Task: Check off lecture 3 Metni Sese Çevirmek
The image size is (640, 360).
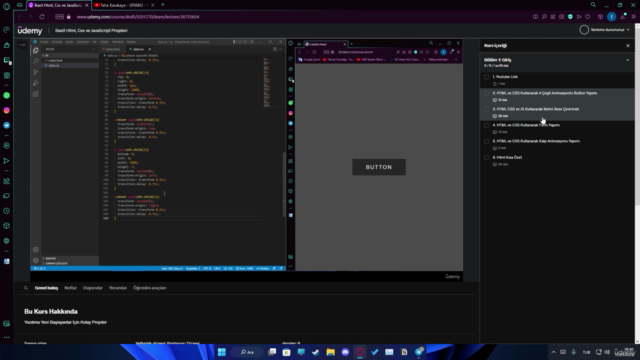Action: point(486,109)
